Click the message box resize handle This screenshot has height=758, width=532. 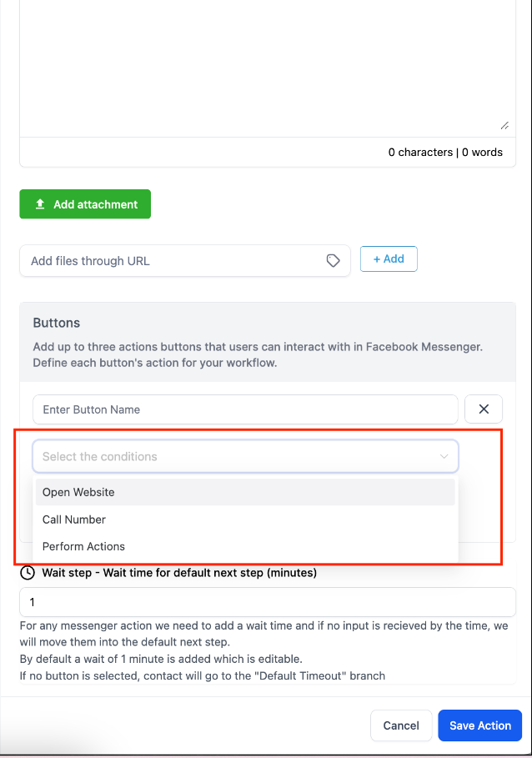[504, 126]
